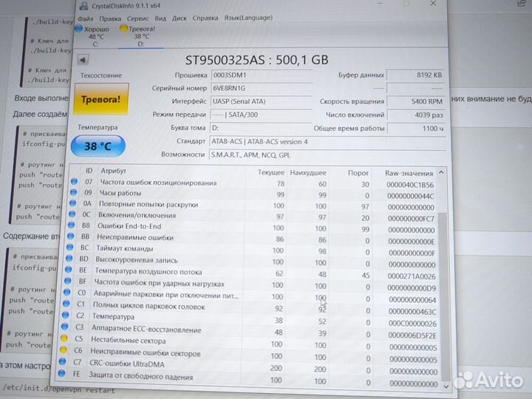Click the Порог column header
The image size is (532, 399).
pos(358,173)
